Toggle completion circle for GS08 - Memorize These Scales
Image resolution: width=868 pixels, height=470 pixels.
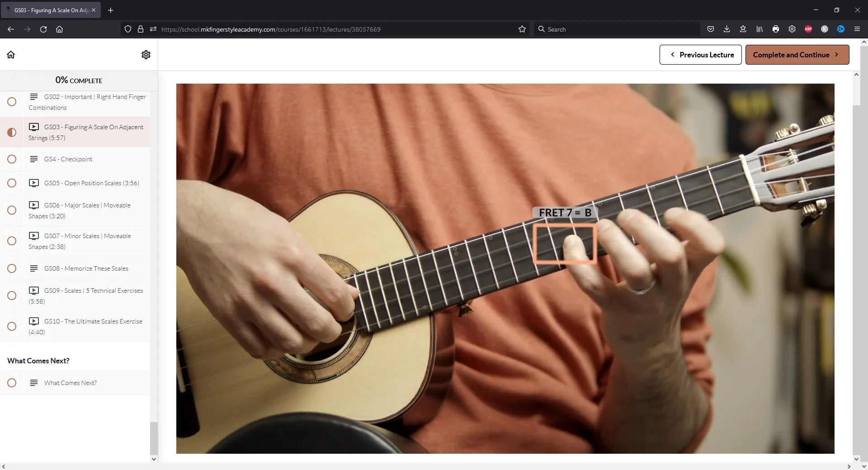point(12,268)
